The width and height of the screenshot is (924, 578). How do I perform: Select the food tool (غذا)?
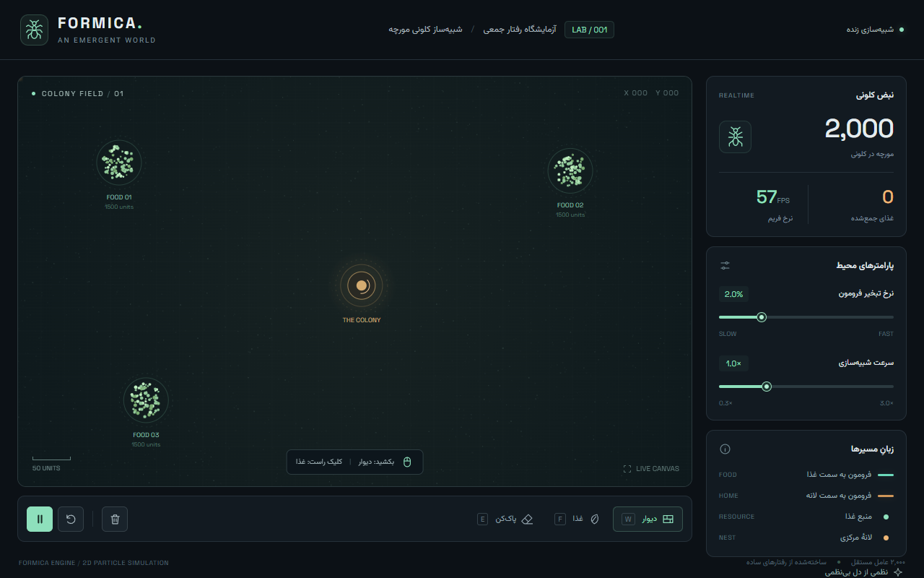(577, 519)
